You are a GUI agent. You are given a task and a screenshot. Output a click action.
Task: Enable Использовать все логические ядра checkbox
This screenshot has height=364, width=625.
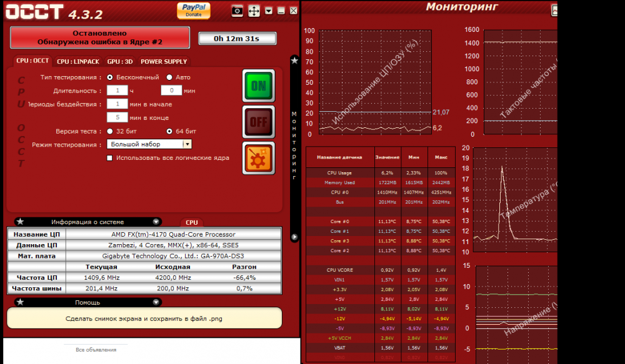109,158
